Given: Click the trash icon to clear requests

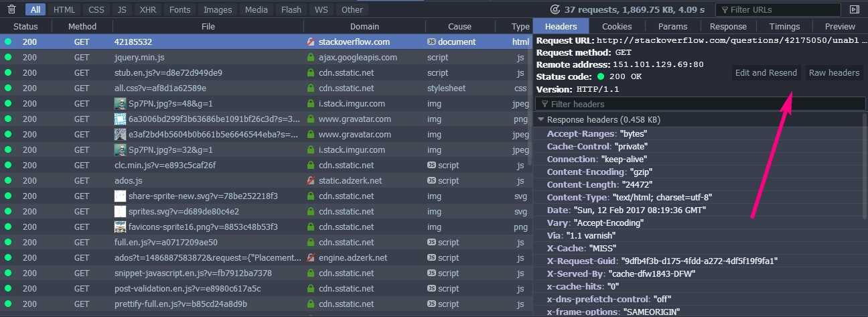Looking at the screenshot, I should coord(11,9).
